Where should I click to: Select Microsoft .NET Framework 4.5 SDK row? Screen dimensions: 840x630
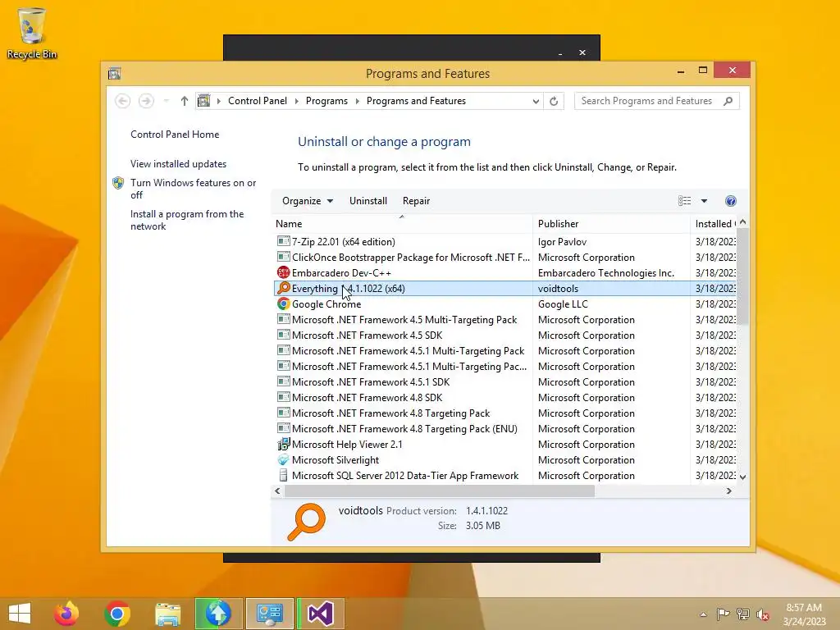pos(505,336)
